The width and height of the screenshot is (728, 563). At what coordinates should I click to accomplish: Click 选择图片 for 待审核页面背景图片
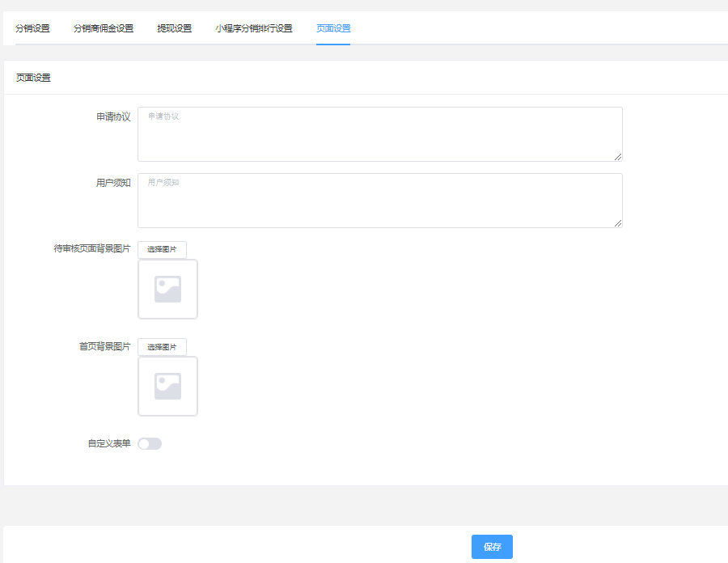(x=162, y=250)
